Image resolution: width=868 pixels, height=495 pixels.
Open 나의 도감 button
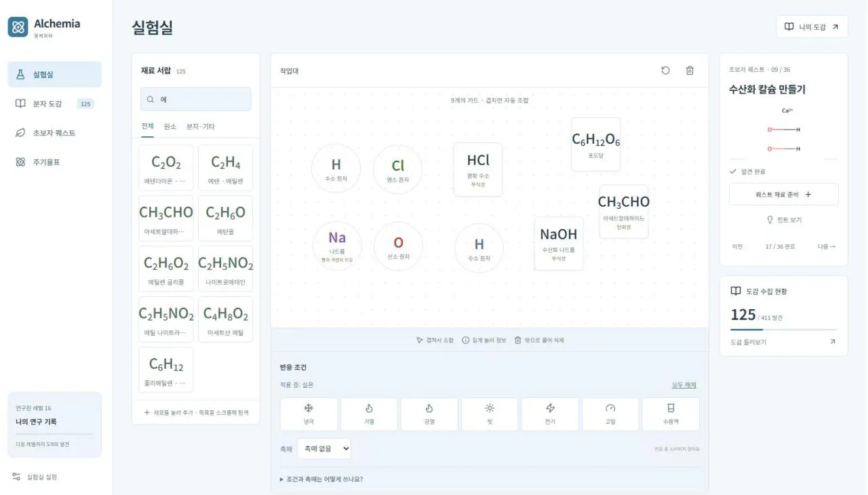812,27
